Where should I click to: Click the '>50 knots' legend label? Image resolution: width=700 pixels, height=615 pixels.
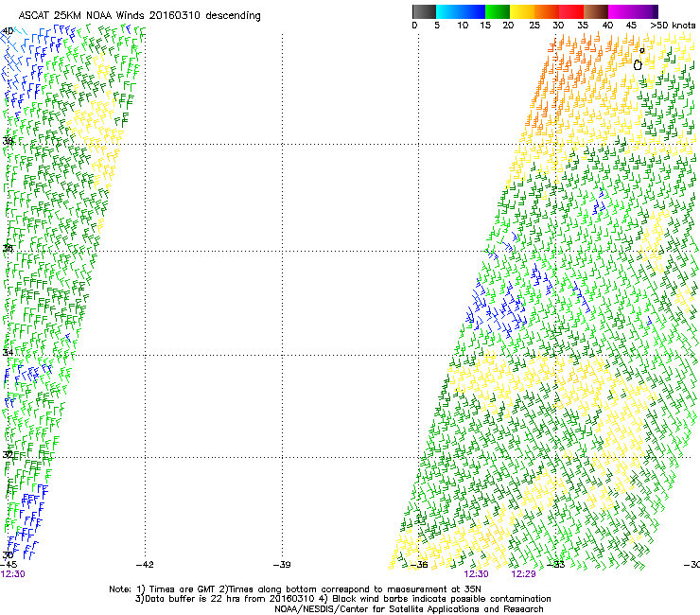[x=673, y=25]
